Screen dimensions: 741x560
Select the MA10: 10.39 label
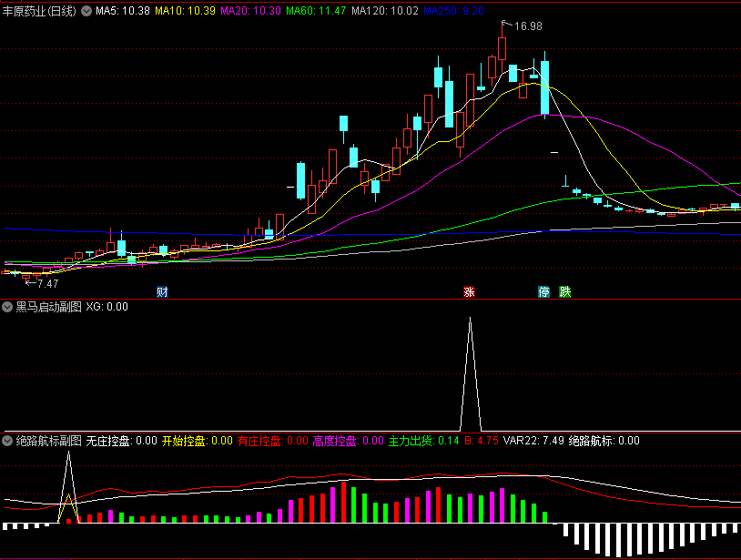click(x=186, y=11)
